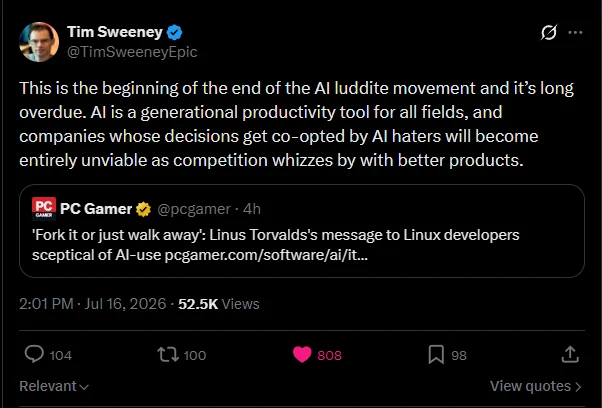Expand the Relevant sort dropdown
The image size is (602, 408).
54,386
